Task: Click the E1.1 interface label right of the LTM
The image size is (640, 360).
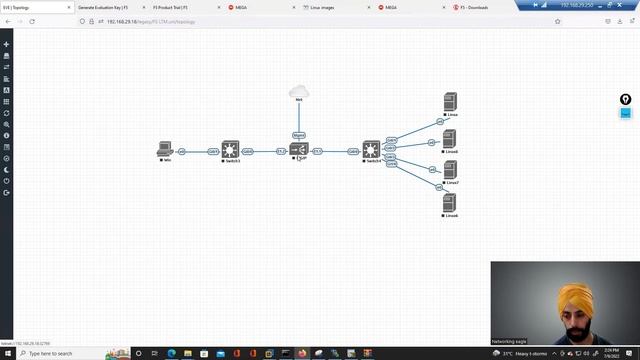Action: point(318,151)
